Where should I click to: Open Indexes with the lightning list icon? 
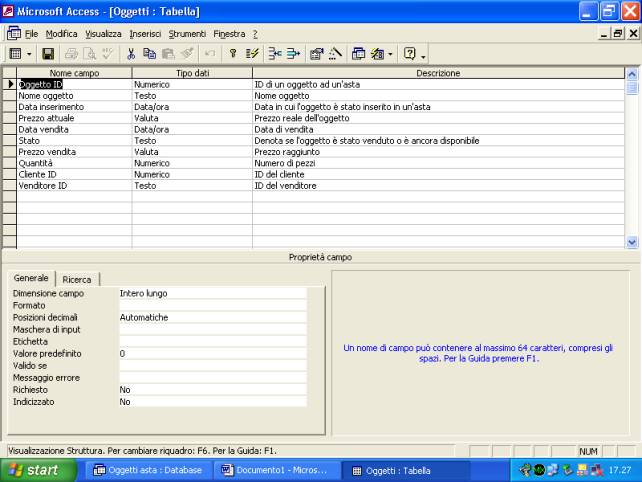[x=252, y=54]
